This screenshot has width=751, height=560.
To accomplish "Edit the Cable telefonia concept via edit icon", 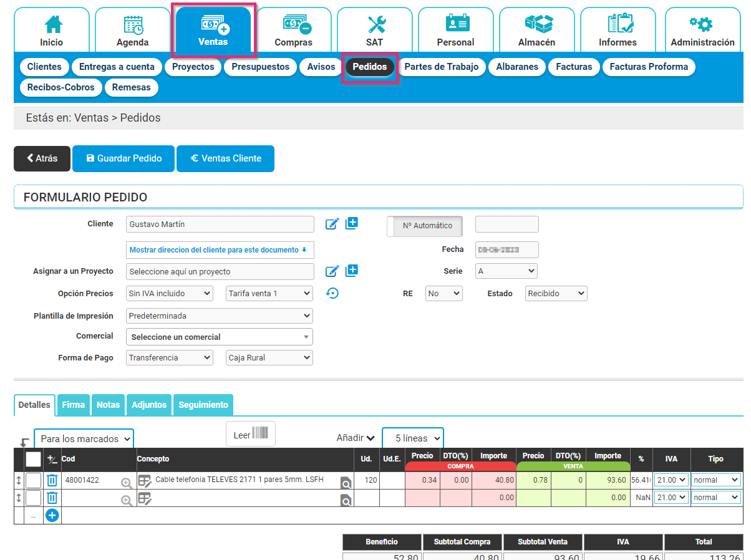I will [145, 480].
